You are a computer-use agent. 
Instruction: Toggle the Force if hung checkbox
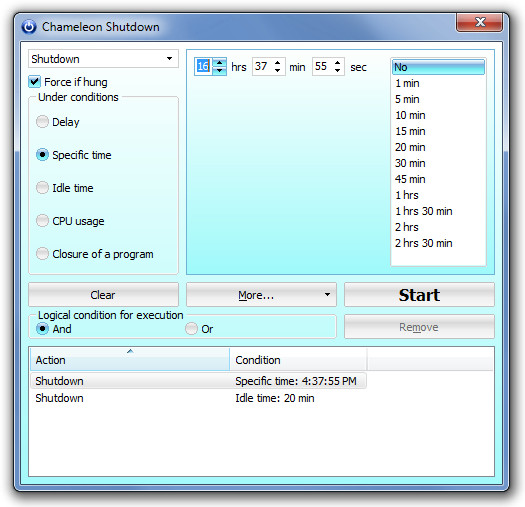tap(34, 82)
